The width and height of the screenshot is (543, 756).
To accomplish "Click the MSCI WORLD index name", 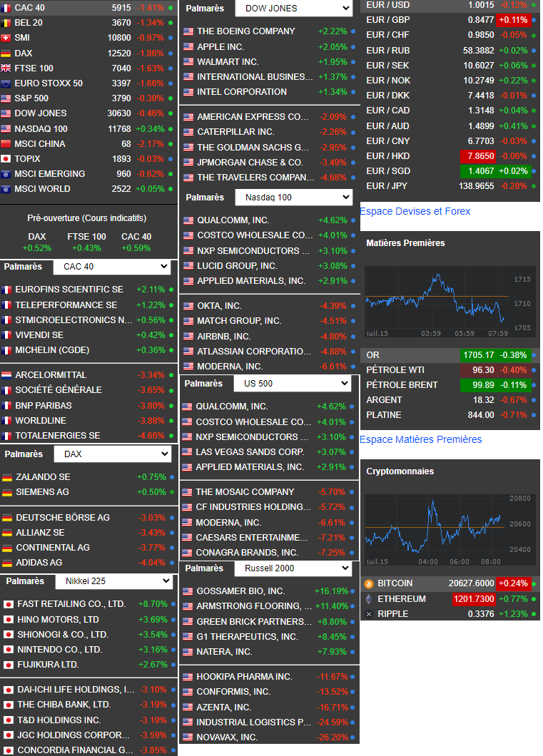I will [42, 189].
